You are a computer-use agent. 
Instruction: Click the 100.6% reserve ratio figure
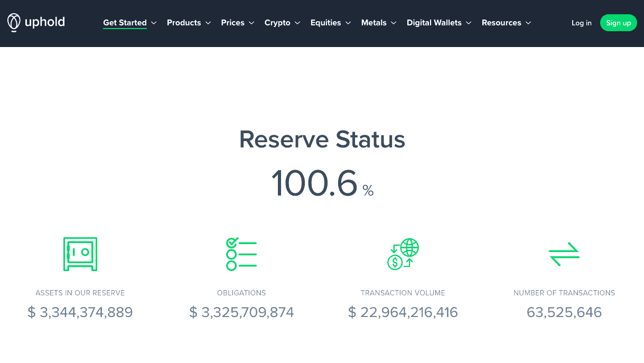click(x=322, y=183)
